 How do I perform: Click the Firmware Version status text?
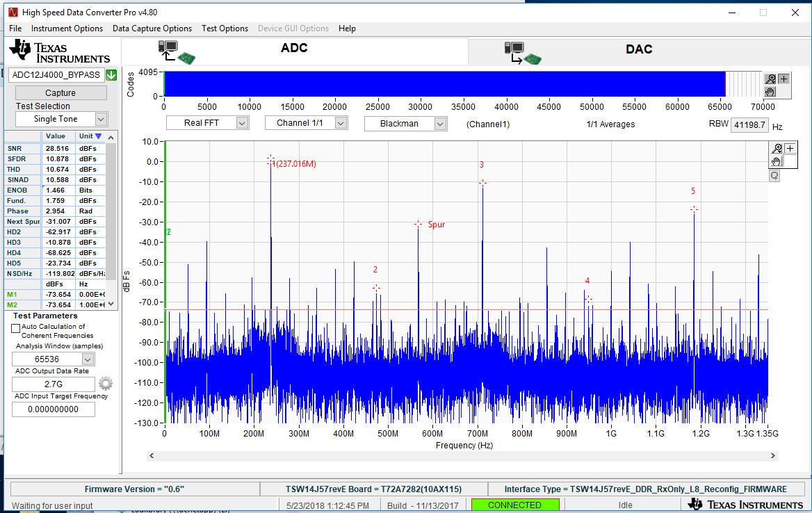pos(135,489)
